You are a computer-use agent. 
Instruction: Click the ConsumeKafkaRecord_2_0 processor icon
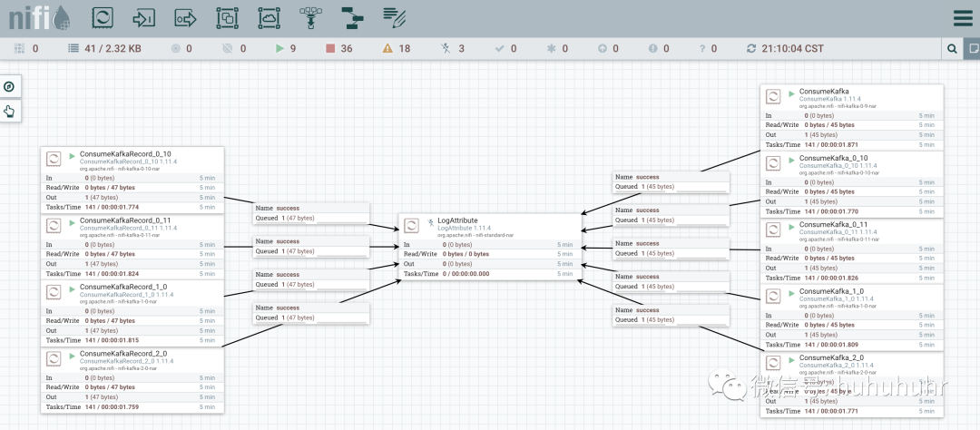click(x=54, y=358)
